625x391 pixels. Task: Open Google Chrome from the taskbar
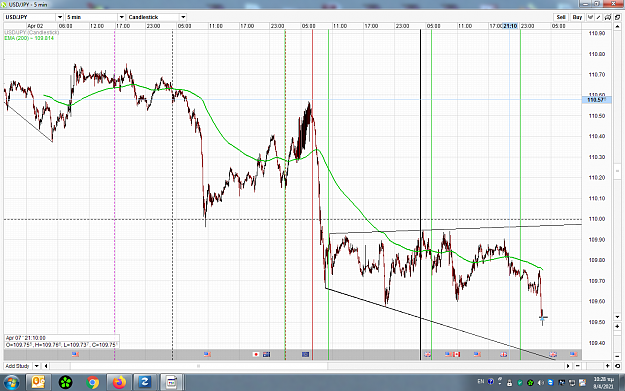coord(92,383)
